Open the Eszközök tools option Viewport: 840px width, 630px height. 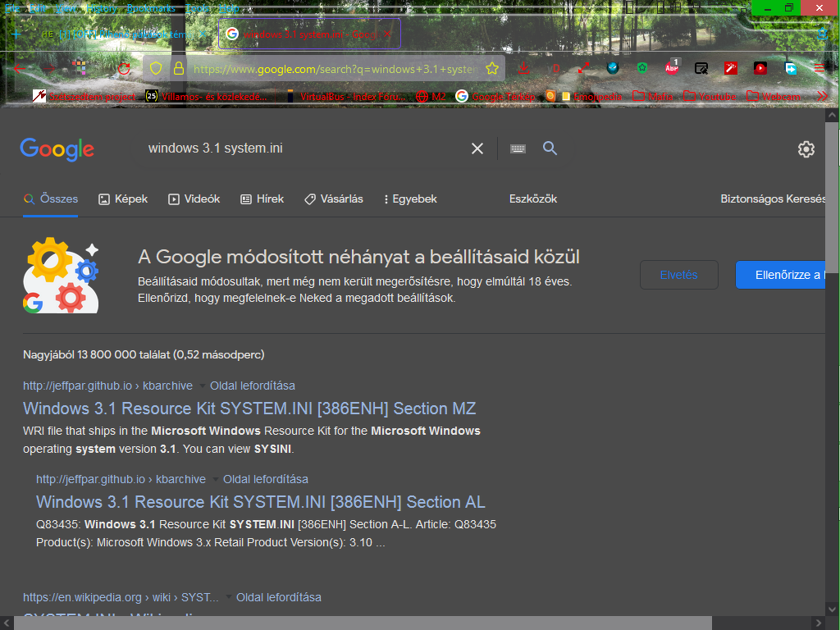pos(533,199)
